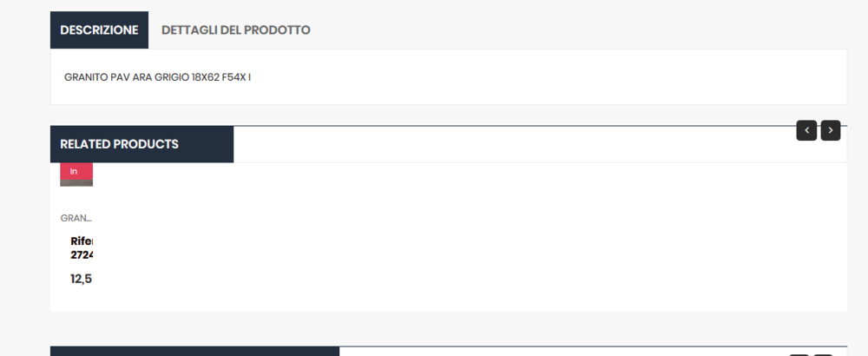
Task: Click the red 'In' stock badge
Action: (76, 171)
